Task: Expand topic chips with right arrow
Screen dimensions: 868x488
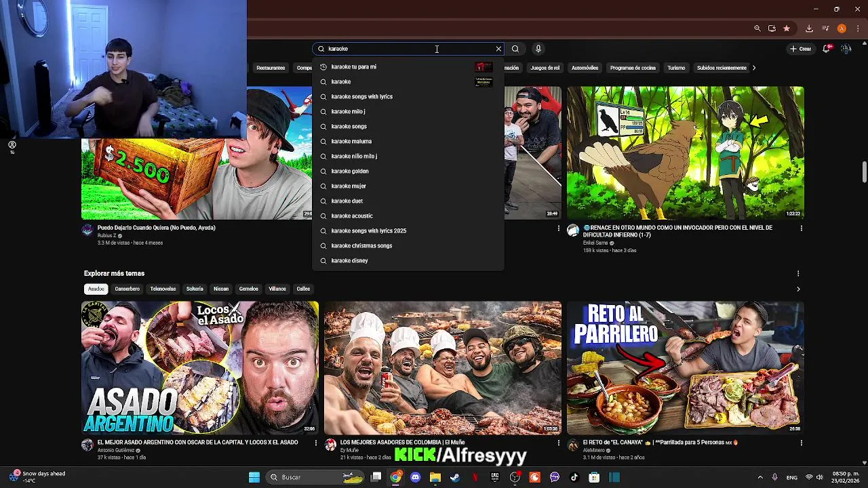Action: tap(798, 289)
